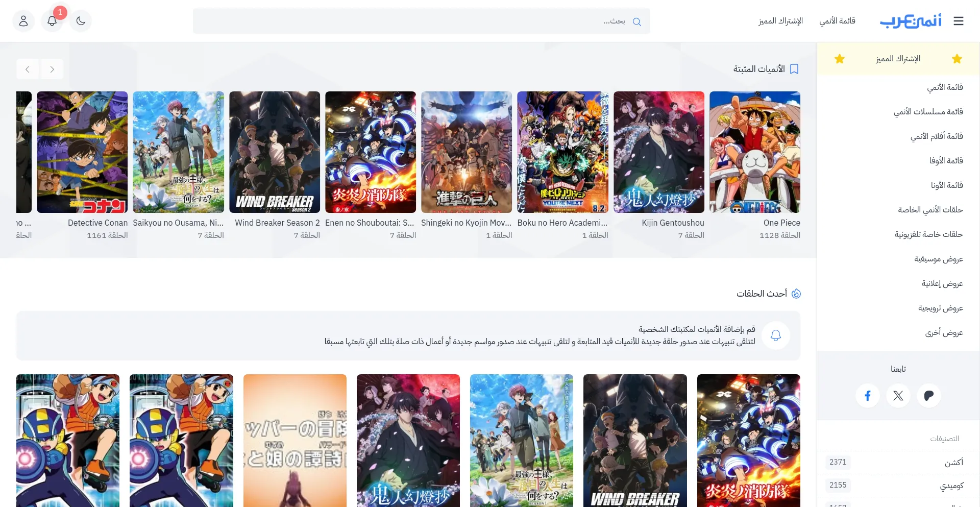Screen dimensions: 980x507
Task: Click the bookmark icon beside الأنميات المثبتة
Action: pyautogui.click(x=794, y=69)
